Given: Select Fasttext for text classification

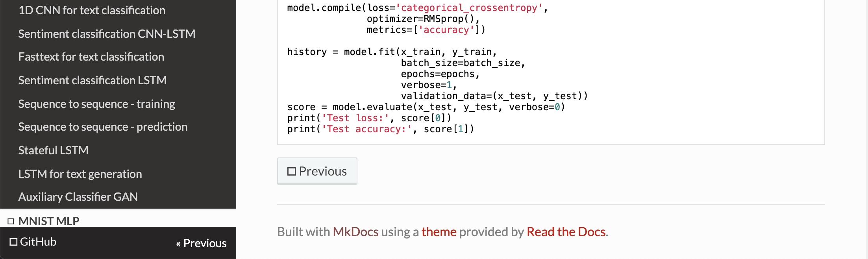Looking at the screenshot, I should (x=91, y=57).
